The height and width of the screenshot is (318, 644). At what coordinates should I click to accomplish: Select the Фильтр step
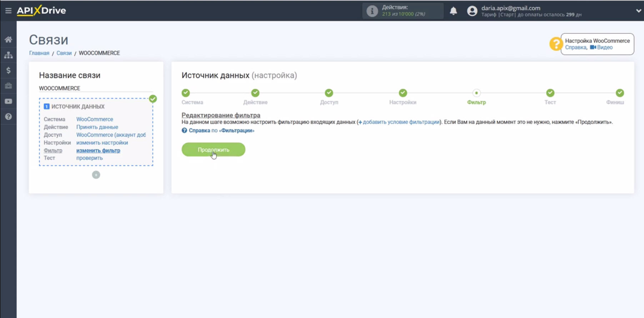pos(476,93)
